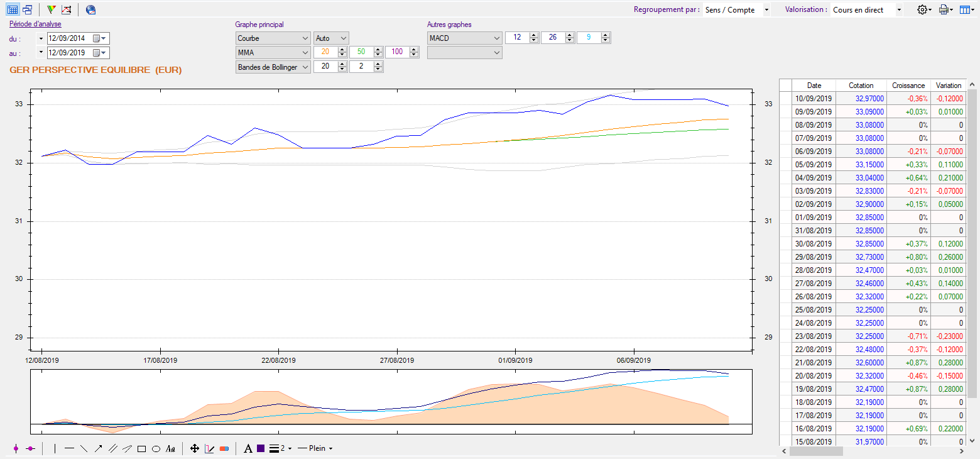
Task: Open the Regroupement par Sens / Compte dropdown
Action: 736,10
